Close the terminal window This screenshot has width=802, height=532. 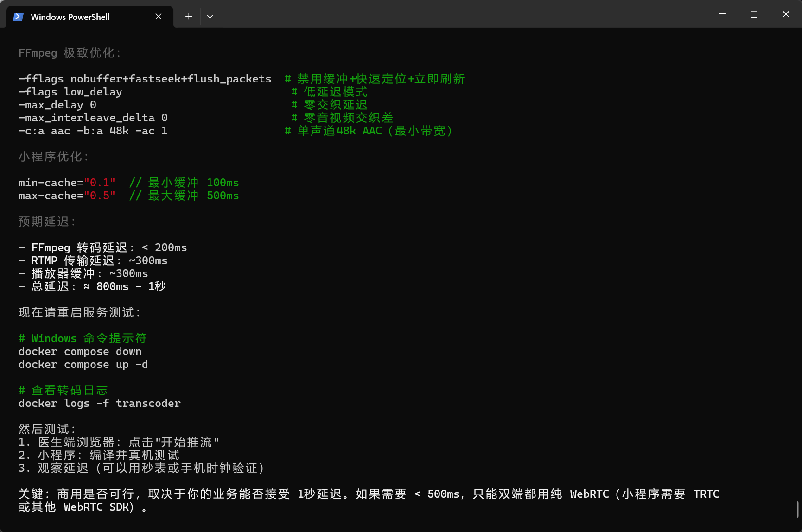(x=786, y=14)
